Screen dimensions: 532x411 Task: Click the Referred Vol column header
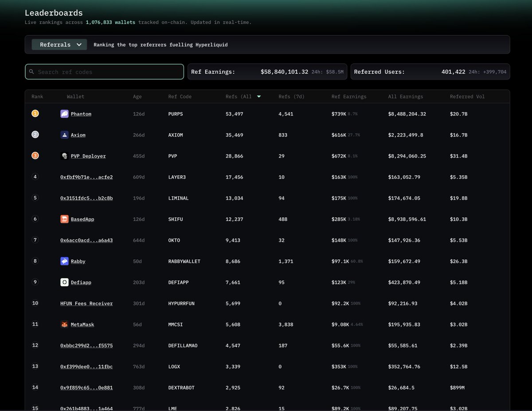tap(467, 96)
